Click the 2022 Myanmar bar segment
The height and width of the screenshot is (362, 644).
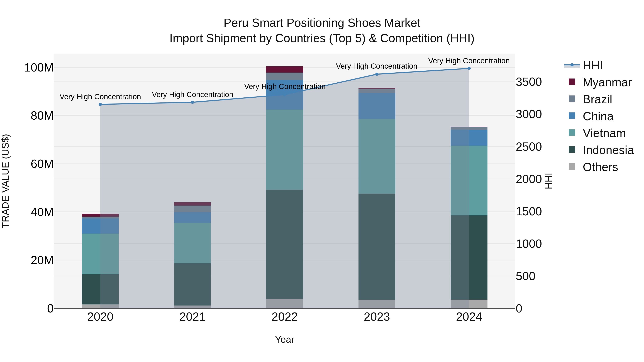click(x=285, y=70)
